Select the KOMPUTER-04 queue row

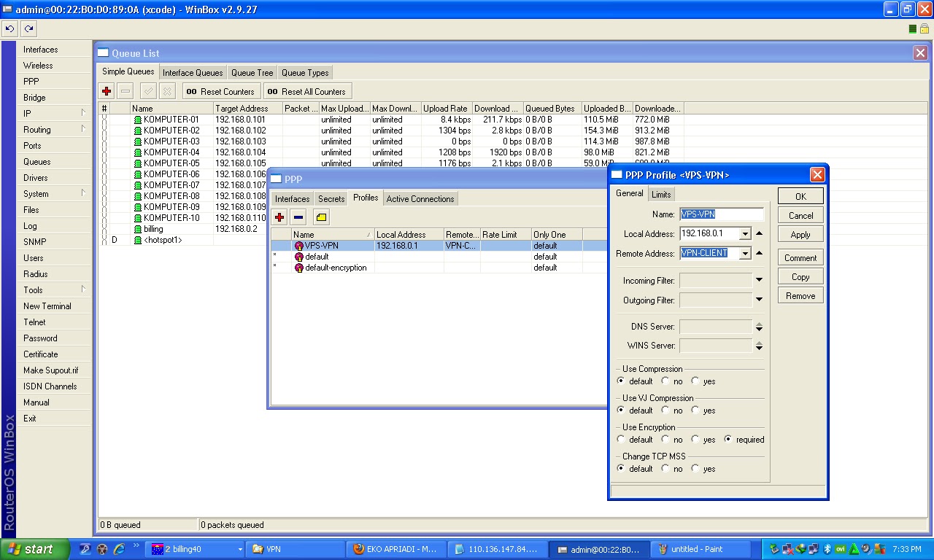click(392, 152)
